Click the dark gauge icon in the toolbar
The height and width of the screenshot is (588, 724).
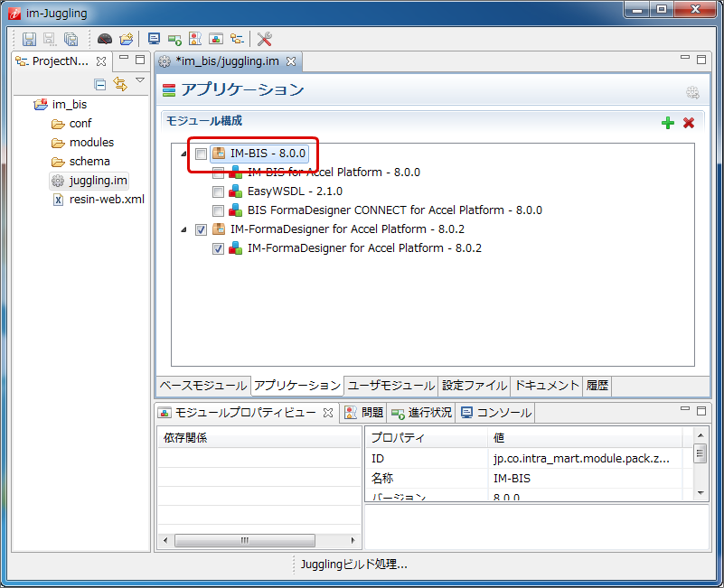coord(105,39)
